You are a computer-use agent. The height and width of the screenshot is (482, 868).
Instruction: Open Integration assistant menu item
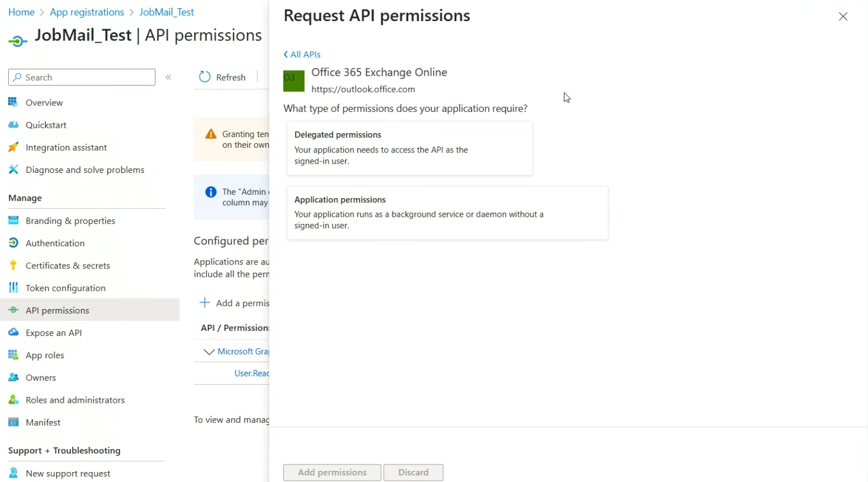(x=66, y=147)
